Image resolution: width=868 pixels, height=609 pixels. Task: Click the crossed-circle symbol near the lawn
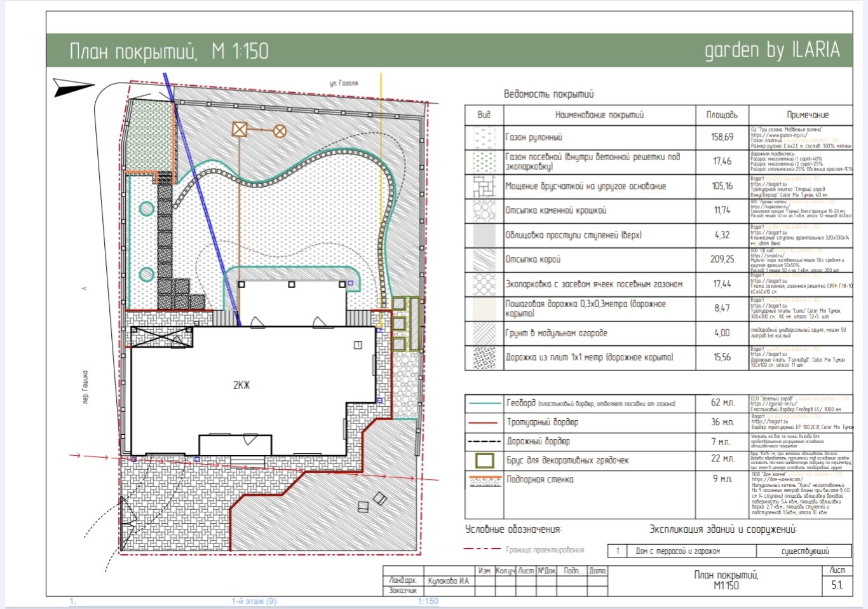tap(280, 132)
